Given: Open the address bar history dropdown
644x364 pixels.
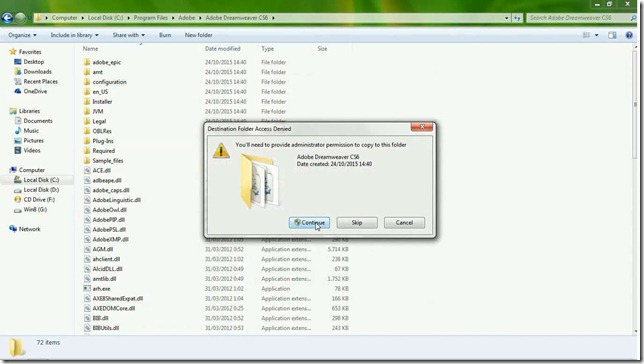Looking at the screenshot, I should (x=506, y=18).
